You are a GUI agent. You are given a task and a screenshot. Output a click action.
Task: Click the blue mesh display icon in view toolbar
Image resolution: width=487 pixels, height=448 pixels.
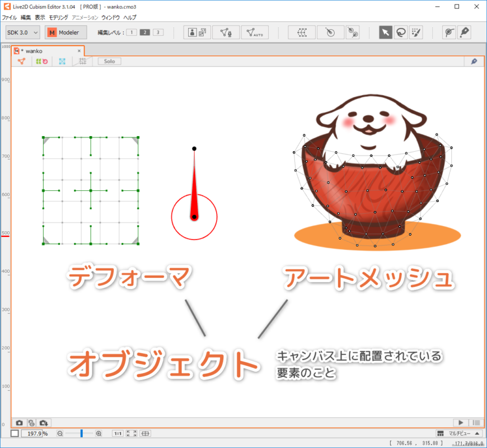(x=62, y=61)
